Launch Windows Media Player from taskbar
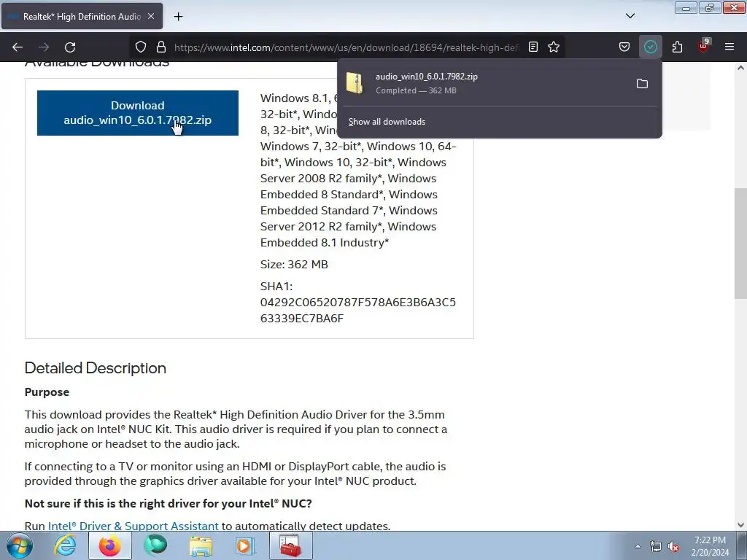 pyautogui.click(x=245, y=545)
